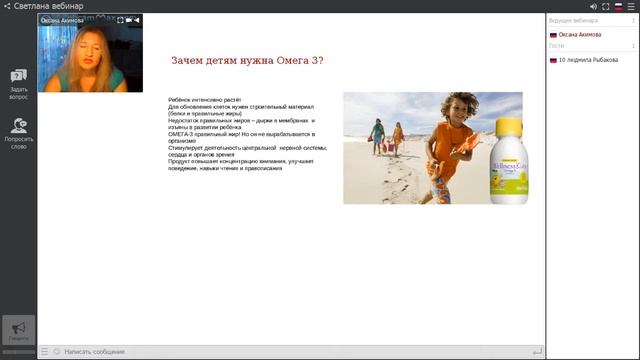
Task: Click the megaphone speak button
Action: (18, 330)
